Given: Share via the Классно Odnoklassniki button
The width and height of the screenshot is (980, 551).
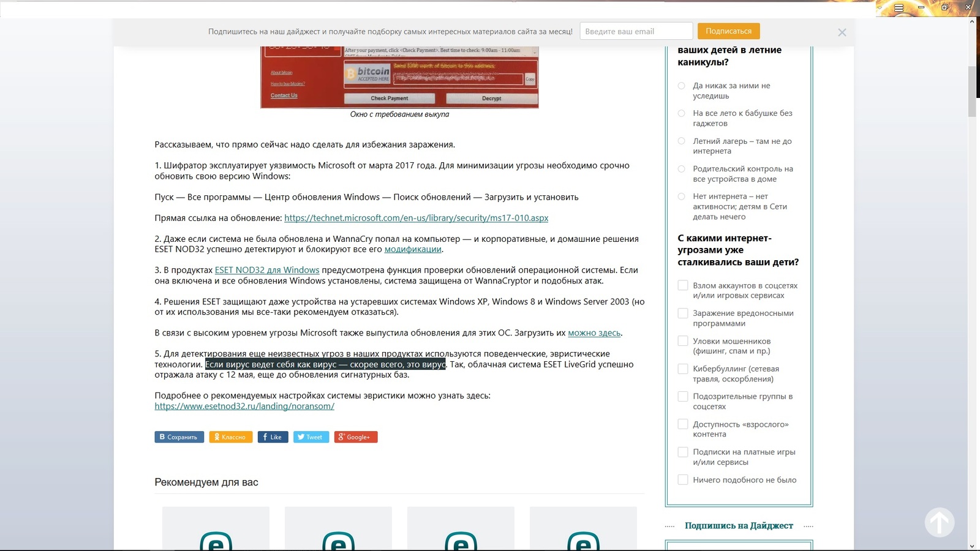Looking at the screenshot, I should pos(230,437).
